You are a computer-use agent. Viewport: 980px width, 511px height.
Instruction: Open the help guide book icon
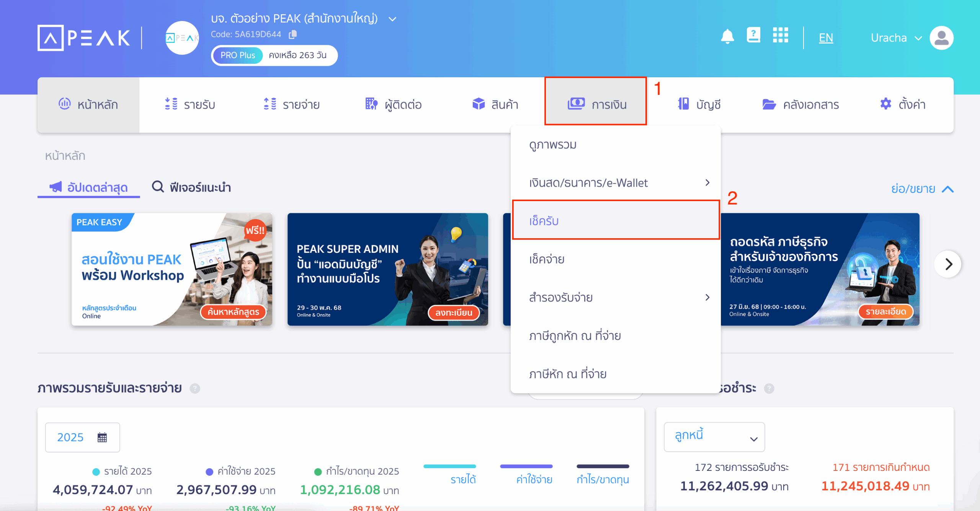point(753,35)
